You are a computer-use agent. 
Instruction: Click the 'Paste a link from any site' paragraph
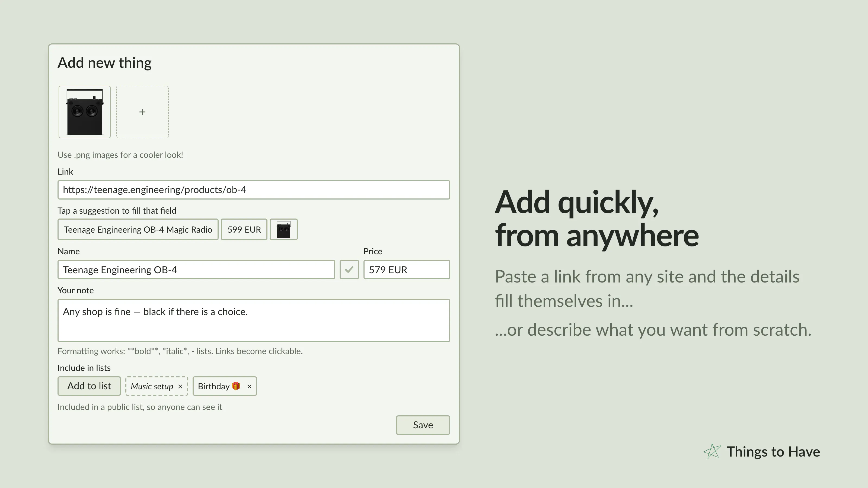tap(647, 289)
